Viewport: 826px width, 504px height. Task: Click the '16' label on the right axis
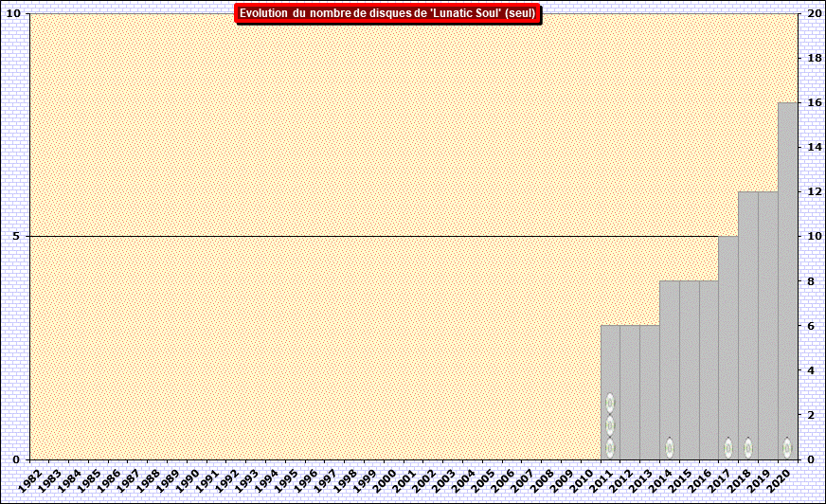coord(815,102)
